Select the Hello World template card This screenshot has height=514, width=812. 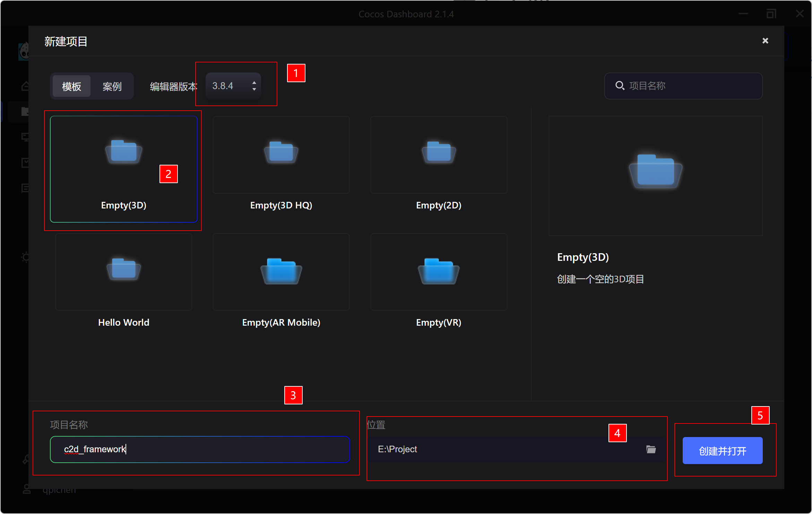[x=124, y=281]
